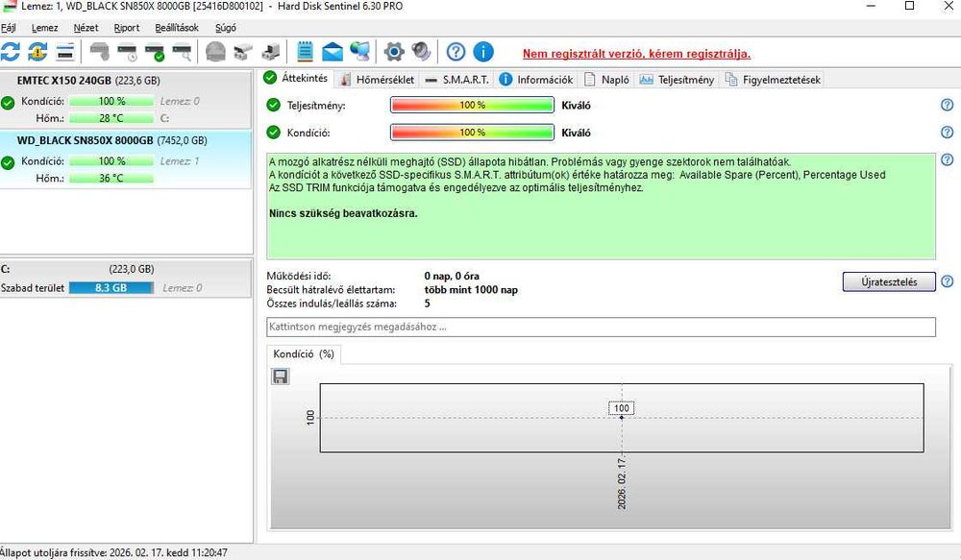Switch to the S.M.A.R.T. tab
961x560 pixels.
[457, 80]
